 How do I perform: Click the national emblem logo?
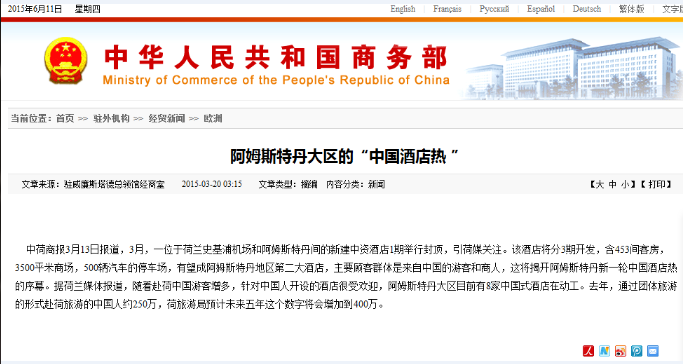point(65,60)
